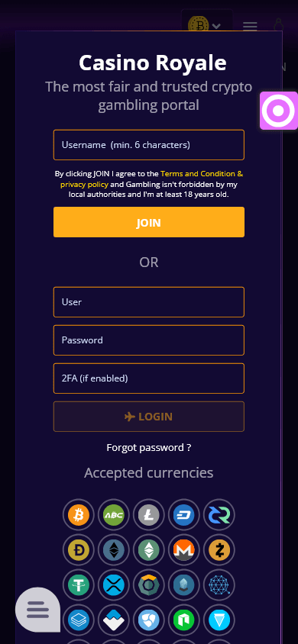Choose the Dash currency icon
The height and width of the screenshot is (644, 298).
coord(183,515)
